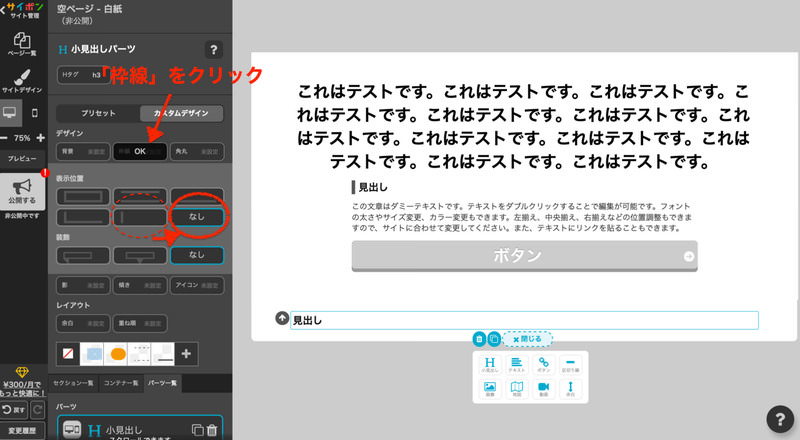Select top-and-bottom border display position

140,197
